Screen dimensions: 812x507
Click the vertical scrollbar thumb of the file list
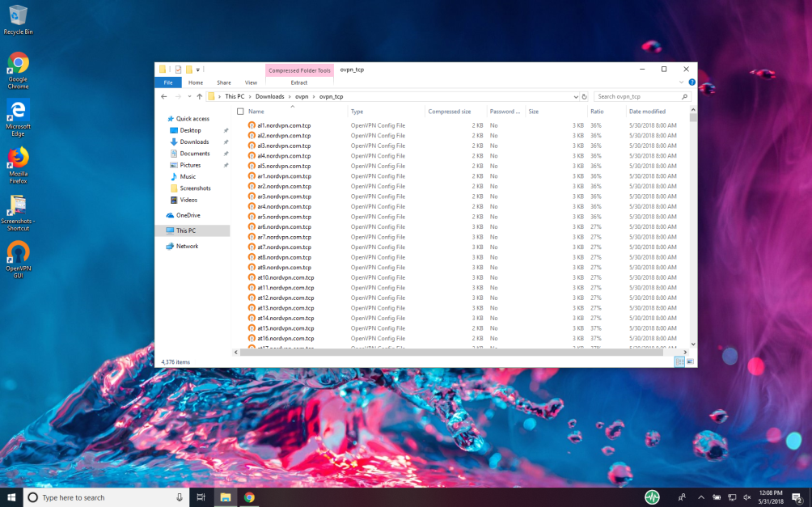coord(693,117)
